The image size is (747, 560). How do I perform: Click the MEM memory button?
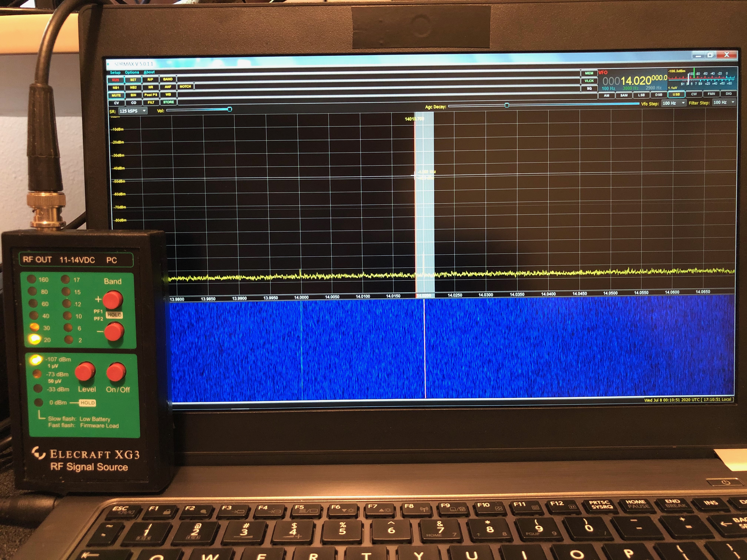coord(589,73)
